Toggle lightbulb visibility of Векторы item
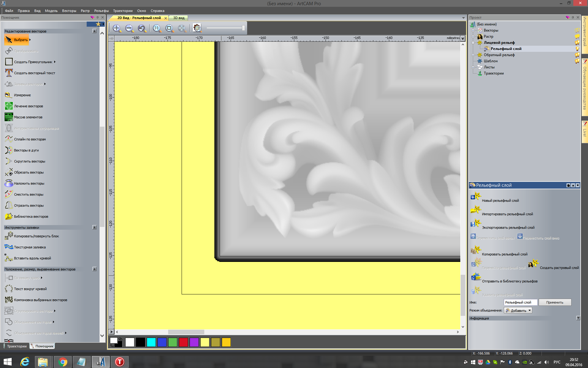Screen dimensions: 588x368 [577, 30]
